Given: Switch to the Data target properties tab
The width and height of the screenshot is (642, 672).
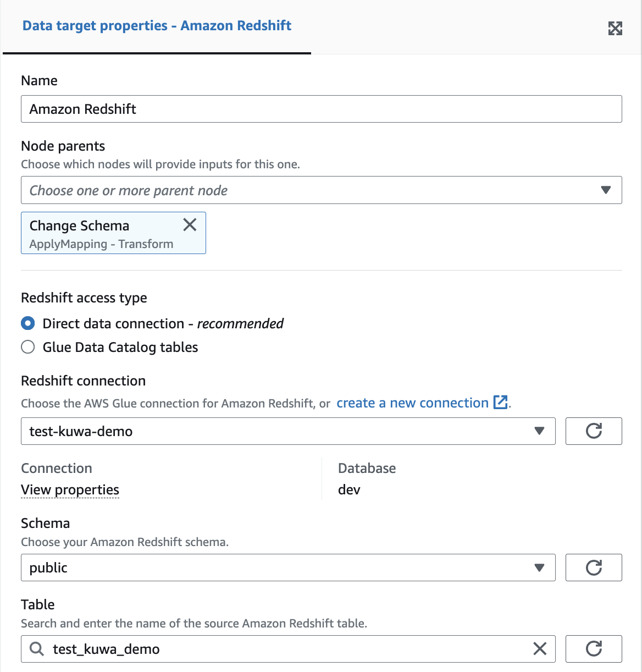Looking at the screenshot, I should [x=157, y=25].
